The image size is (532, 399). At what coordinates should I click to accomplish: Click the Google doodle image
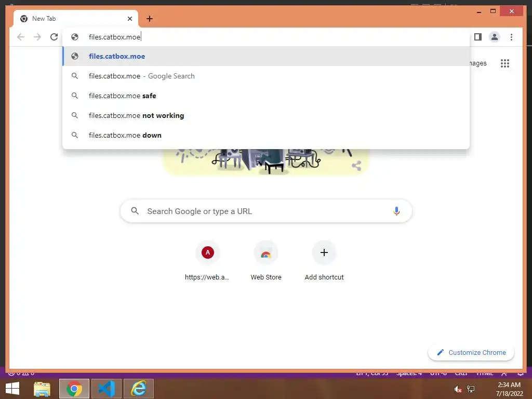(266, 162)
